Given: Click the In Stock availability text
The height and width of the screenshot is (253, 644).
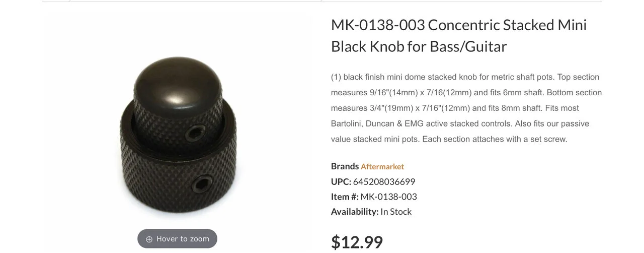Looking at the screenshot, I should 396,212.
